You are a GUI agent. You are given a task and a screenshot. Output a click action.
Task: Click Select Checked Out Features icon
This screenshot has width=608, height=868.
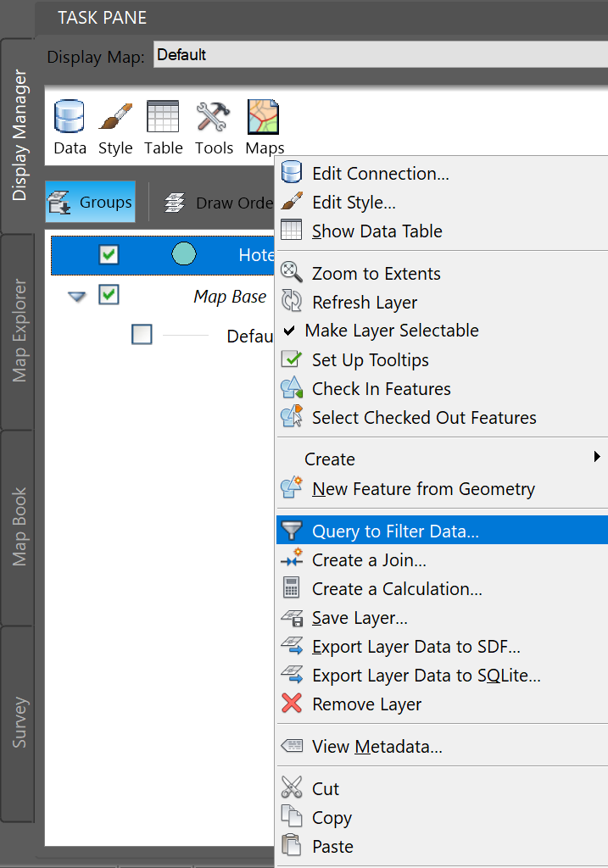coord(291,416)
